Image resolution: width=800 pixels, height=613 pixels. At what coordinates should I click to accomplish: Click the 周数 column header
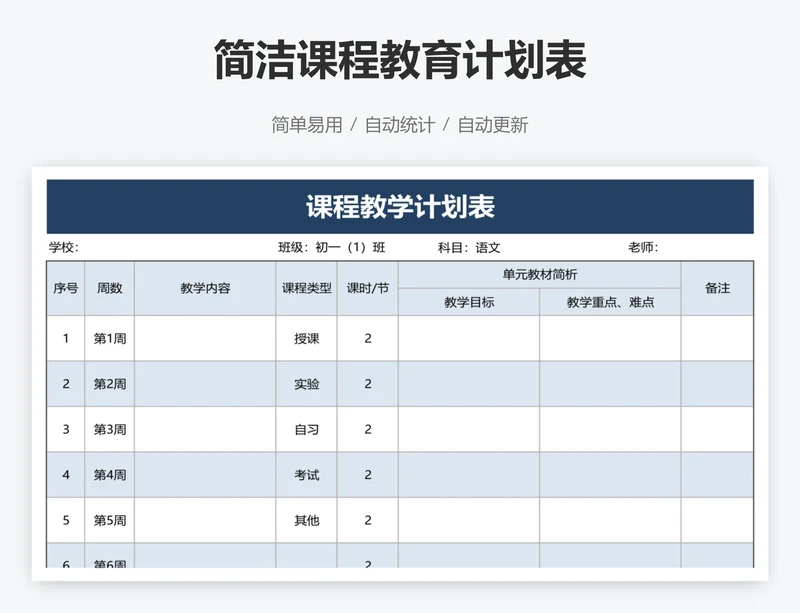point(110,288)
